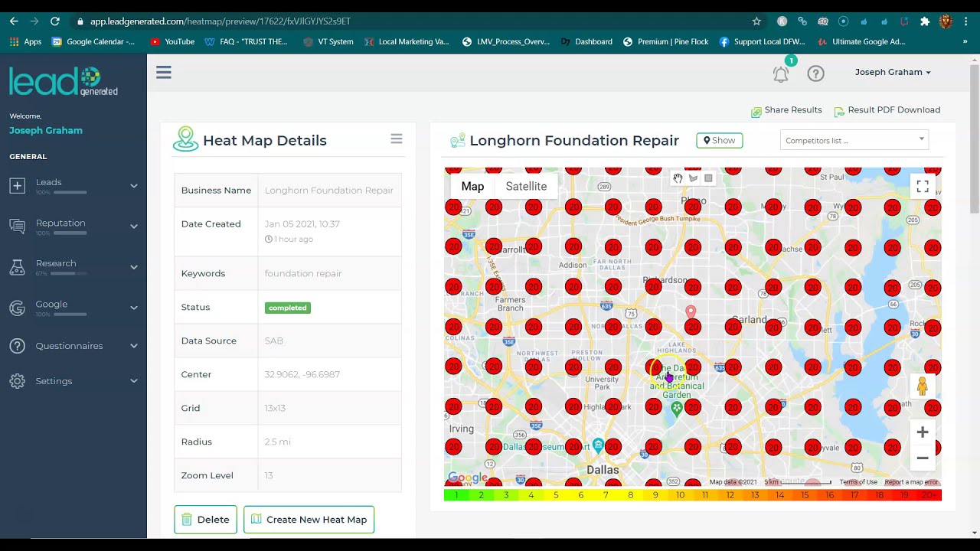Click the Arboretum green map marker
Viewport: 980px width, 551px height.
click(x=676, y=409)
